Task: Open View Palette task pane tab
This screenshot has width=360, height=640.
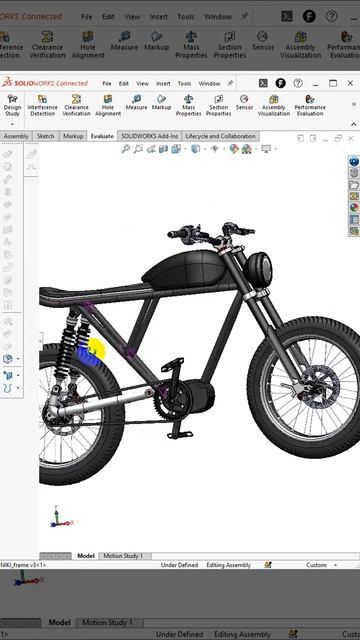Action: 354,196
